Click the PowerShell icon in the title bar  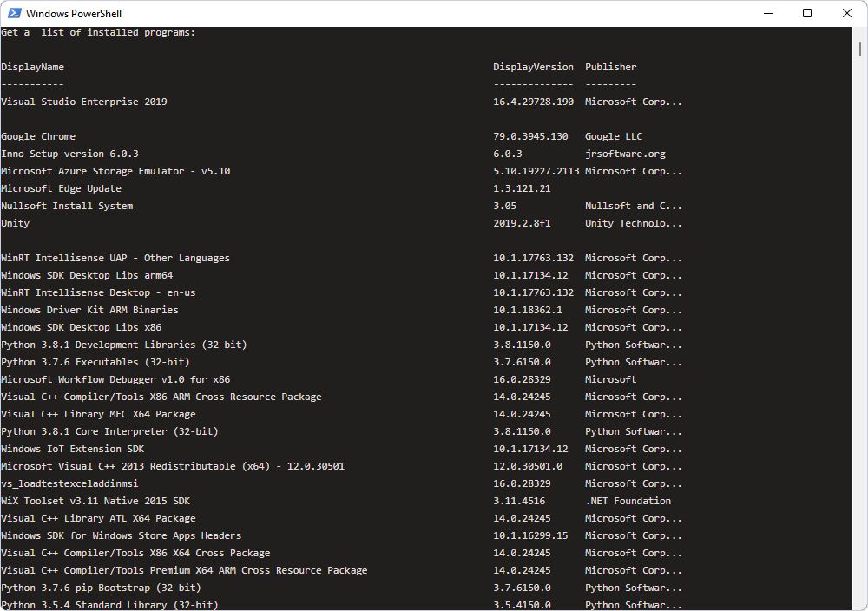[15, 13]
